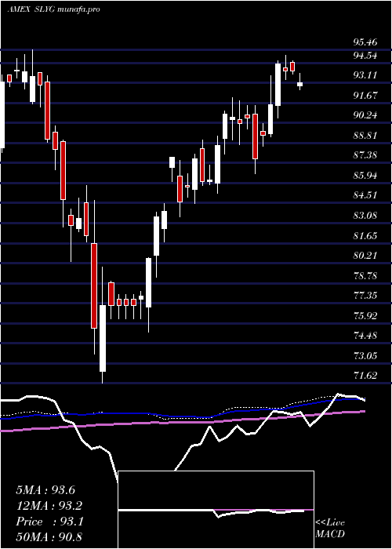Select the 80.21 price axis label

click(365, 256)
